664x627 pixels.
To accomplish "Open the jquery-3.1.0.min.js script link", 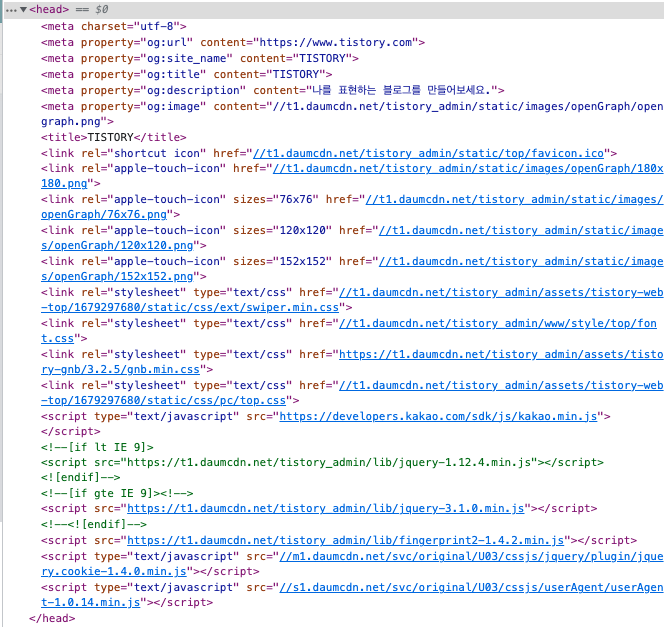I will (326, 508).
